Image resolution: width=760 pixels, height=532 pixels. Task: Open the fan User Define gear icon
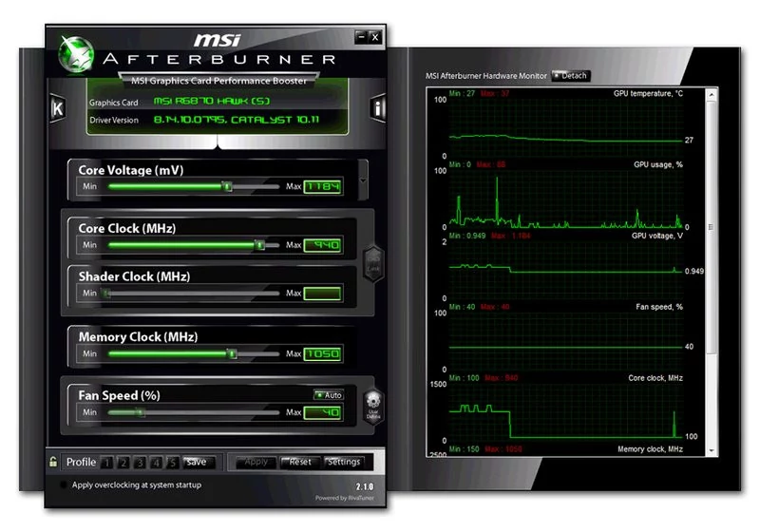coord(373,406)
